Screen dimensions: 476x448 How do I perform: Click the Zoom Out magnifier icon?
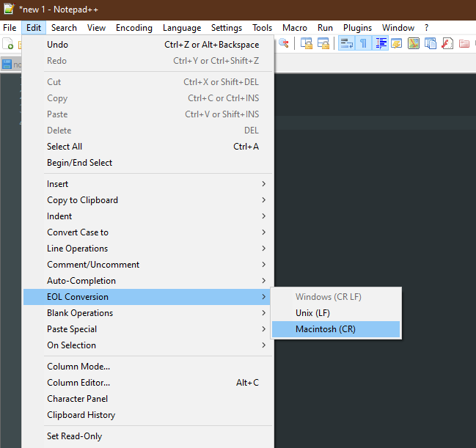(284, 43)
